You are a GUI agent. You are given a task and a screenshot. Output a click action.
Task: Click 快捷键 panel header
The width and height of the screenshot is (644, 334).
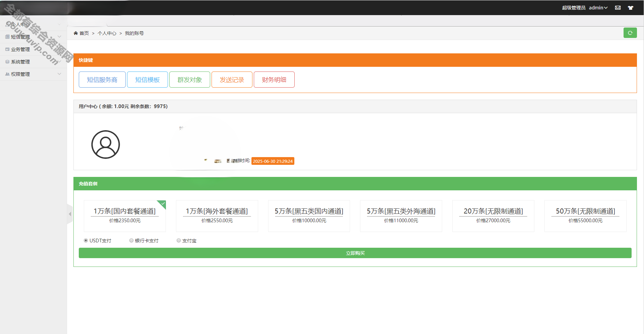click(x=355, y=60)
